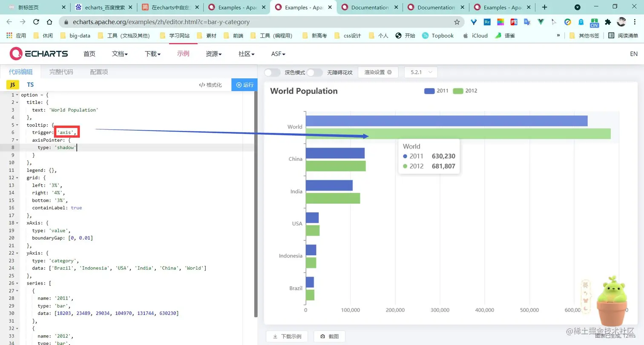This screenshot has height=345, width=644.
Task: Open the blue-gem extension icon
Action: (x=474, y=22)
